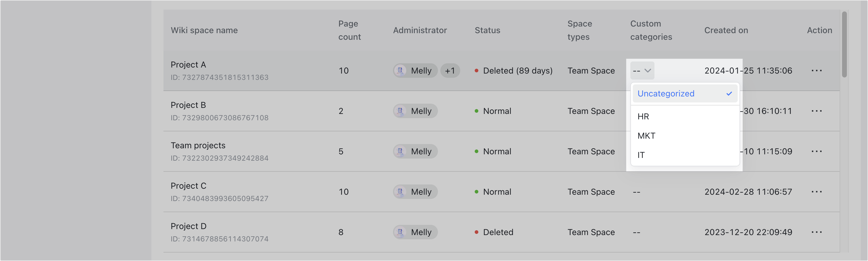The height and width of the screenshot is (261, 868).
Task: Click the Created on column header
Action: click(726, 30)
